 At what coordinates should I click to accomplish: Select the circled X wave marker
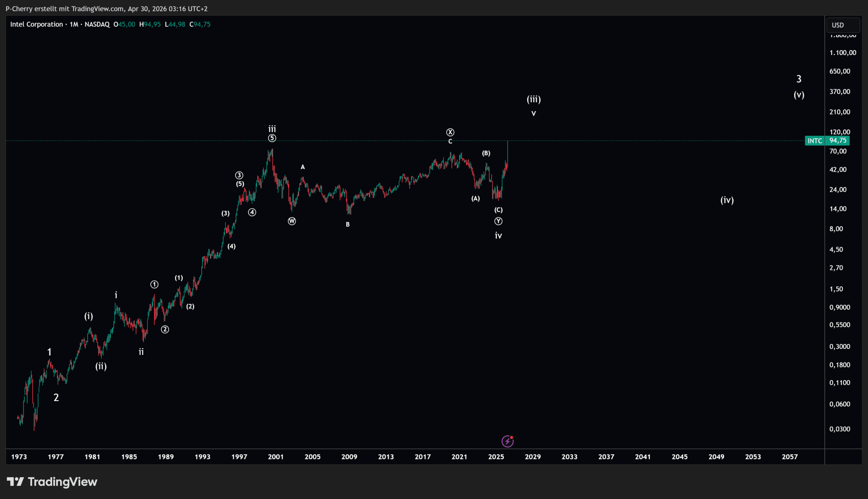[x=450, y=132]
